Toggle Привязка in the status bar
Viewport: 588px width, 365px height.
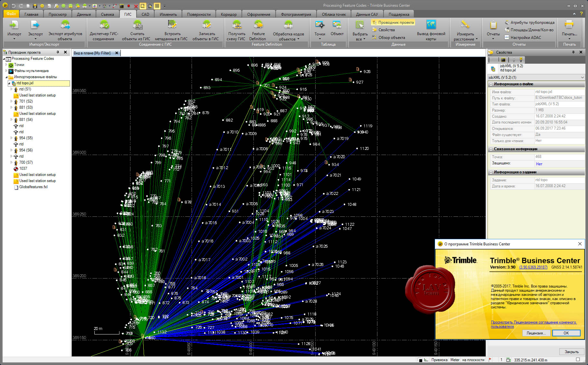click(x=439, y=360)
